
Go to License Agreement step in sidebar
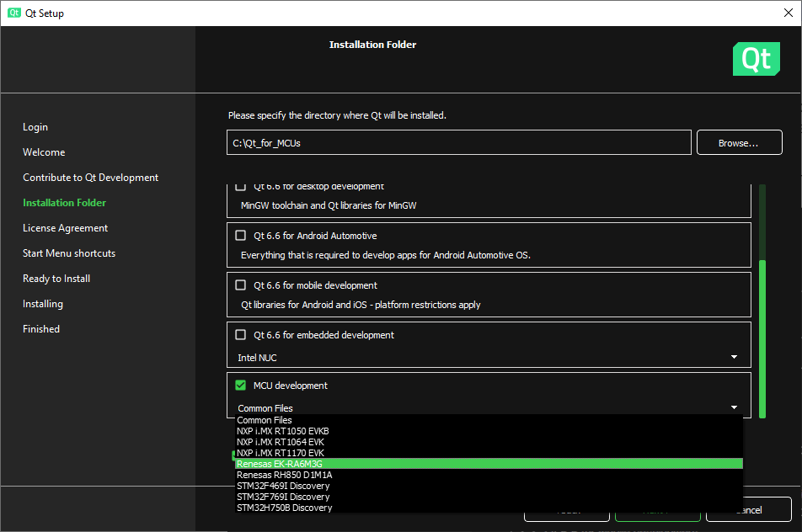(65, 228)
